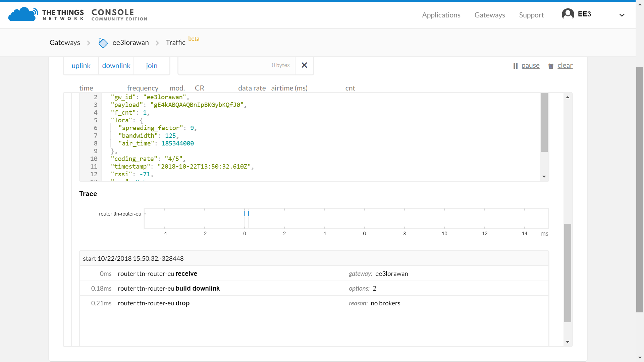
Task: Toggle the join filter
Action: (x=152, y=66)
